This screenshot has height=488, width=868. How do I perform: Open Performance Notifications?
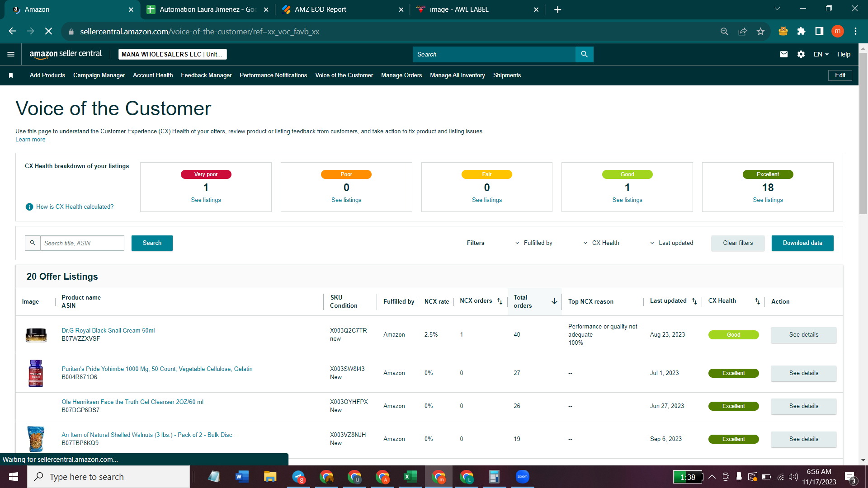click(x=273, y=75)
